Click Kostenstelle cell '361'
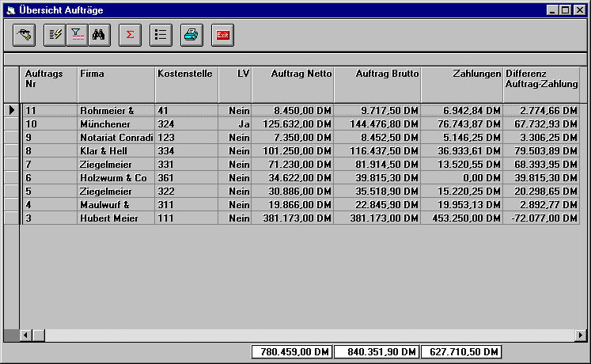 187,178
